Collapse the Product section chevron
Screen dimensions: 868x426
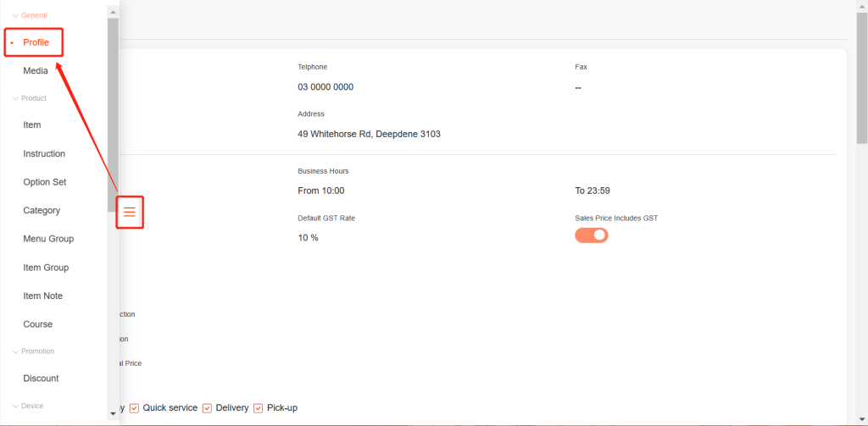point(15,98)
